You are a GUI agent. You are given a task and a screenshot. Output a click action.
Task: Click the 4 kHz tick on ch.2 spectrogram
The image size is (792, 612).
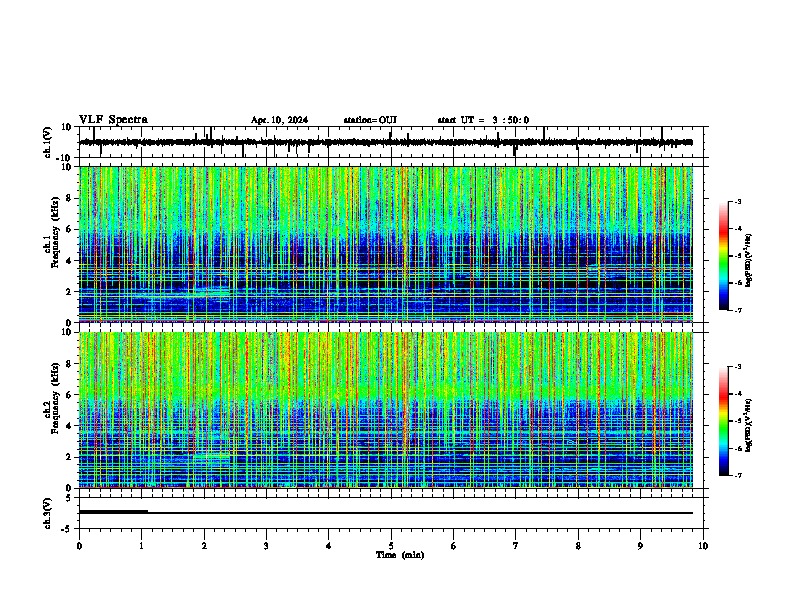[70, 426]
